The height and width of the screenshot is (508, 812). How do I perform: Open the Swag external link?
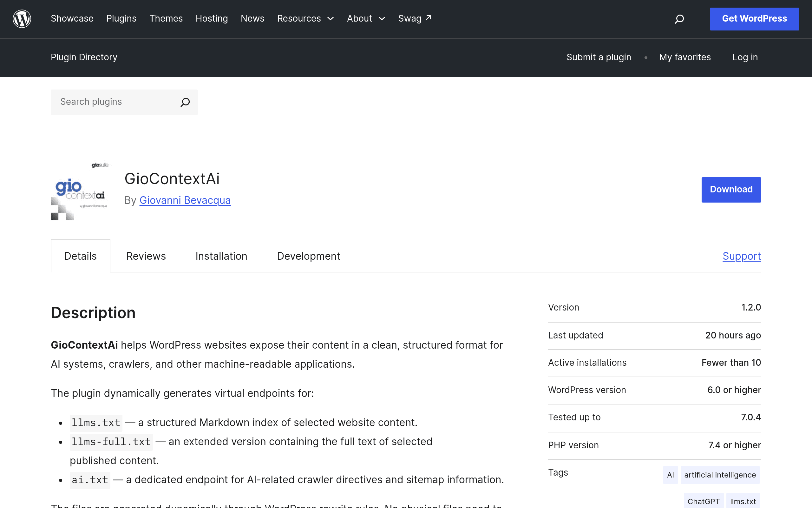[415, 18]
